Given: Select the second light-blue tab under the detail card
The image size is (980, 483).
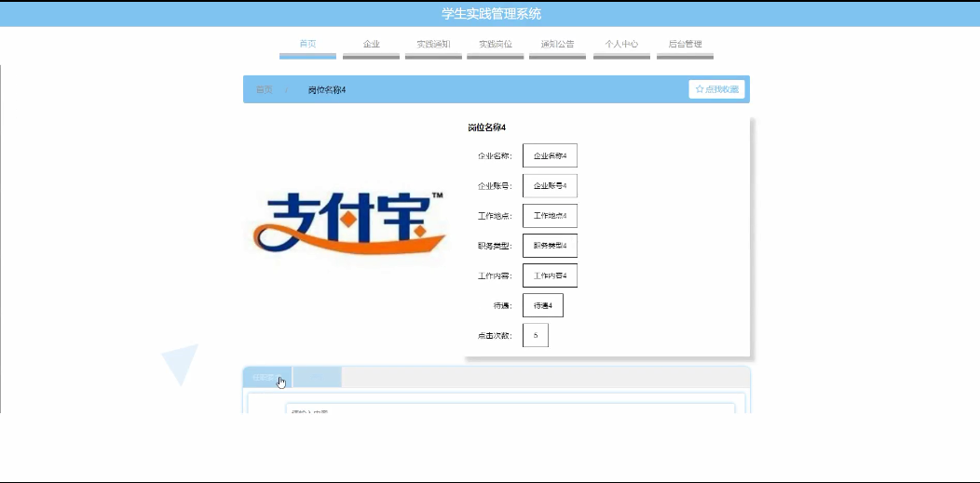Looking at the screenshot, I should pos(317,378).
